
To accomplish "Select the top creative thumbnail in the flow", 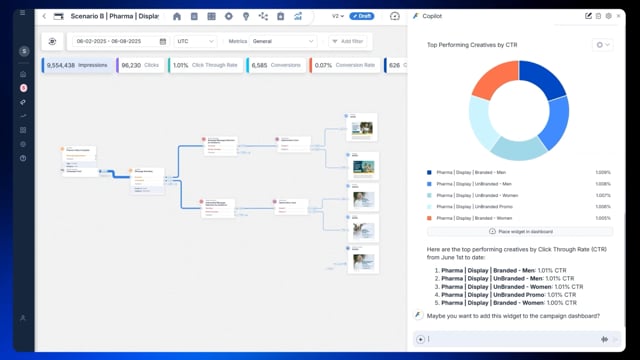I will pyautogui.click(x=362, y=128).
